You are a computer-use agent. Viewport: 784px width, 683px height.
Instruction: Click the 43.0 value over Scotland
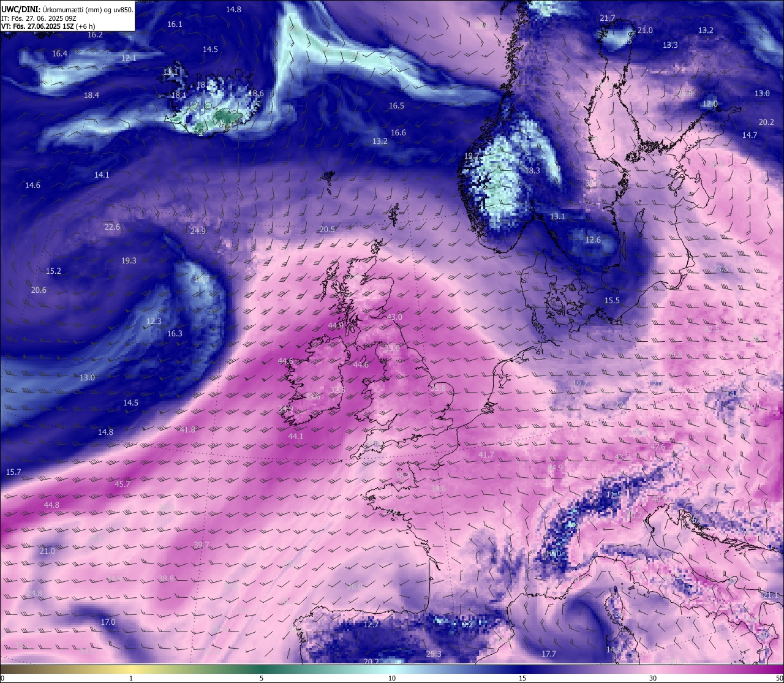pos(395,317)
